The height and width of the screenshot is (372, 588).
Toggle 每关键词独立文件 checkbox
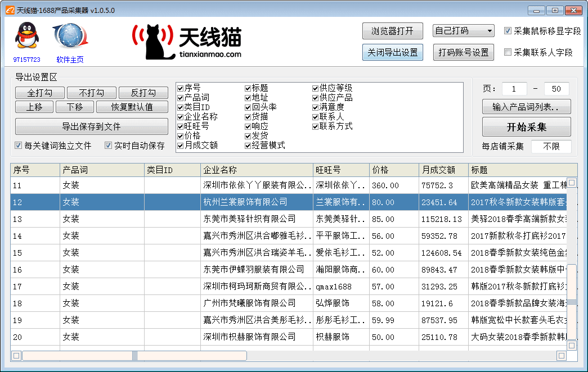[x=18, y=146]
